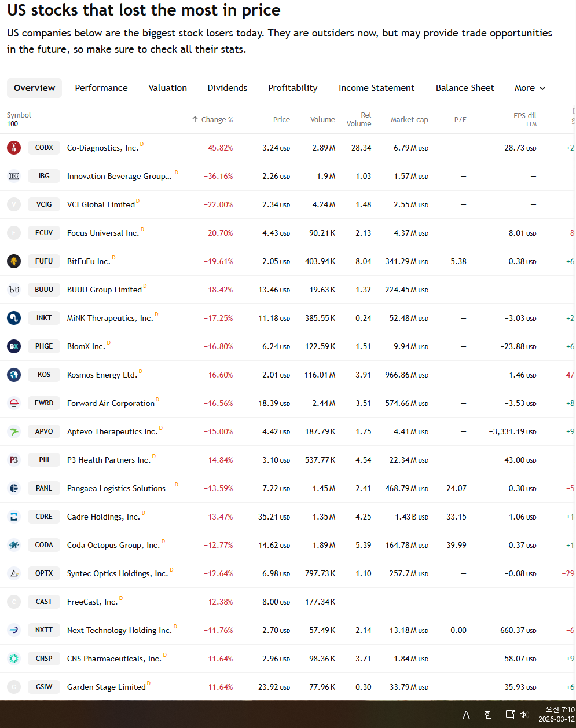Click the −3,331.19 USD EPS value
Viewport: 576px width, 728px height.
click(512, 431)
